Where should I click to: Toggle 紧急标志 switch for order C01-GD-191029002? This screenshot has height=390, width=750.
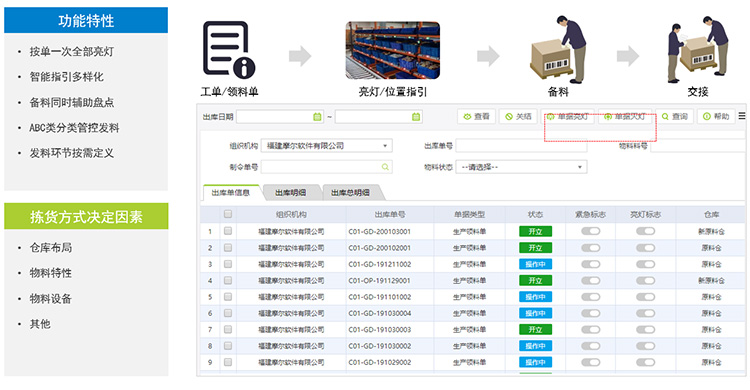tap(590, 362)
